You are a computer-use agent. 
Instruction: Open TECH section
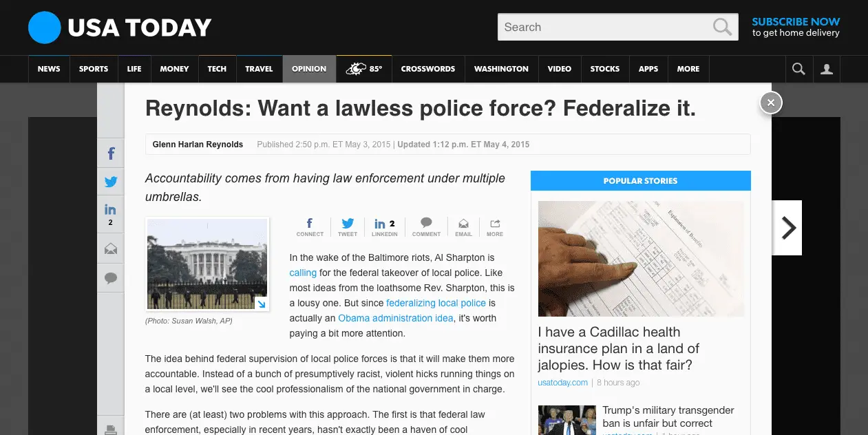(x=217, y=69)
